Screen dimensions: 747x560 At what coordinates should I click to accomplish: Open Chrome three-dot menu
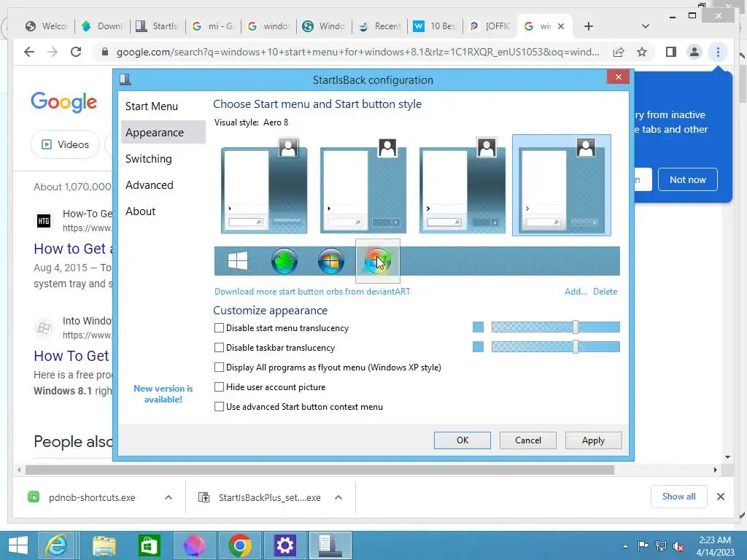(718, 52)
